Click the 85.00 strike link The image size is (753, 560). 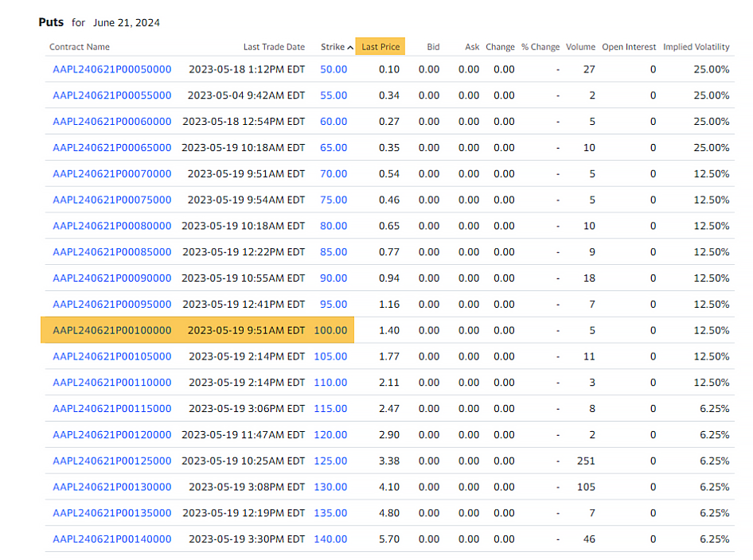click(x=334, y=252)
